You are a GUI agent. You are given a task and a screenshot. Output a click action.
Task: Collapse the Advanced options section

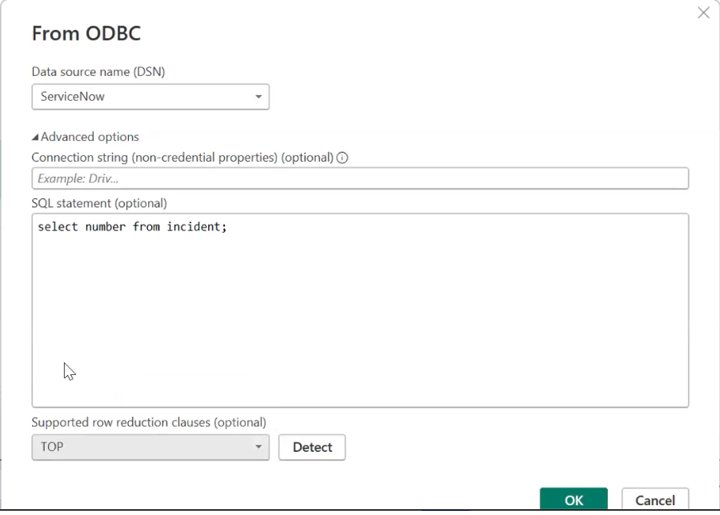tap(85, 137)
